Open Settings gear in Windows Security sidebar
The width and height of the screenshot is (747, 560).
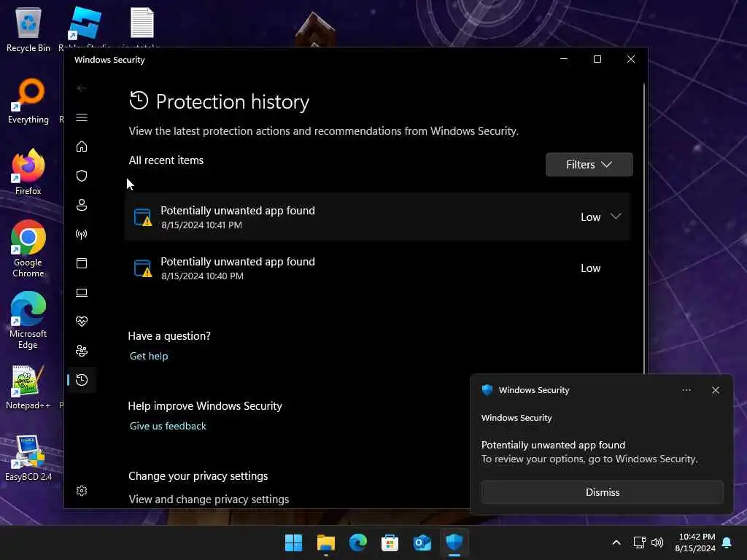82,491
